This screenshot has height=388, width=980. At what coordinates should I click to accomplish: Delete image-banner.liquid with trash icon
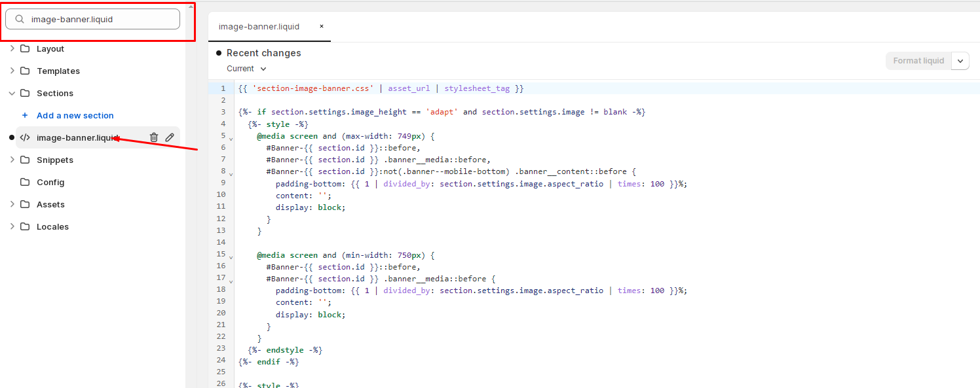pyautogui.click(x=154, y=137)
